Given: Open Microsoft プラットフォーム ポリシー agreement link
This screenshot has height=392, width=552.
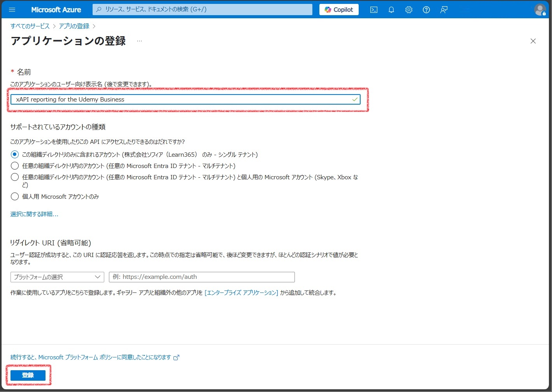Looking at the screenshot, I should [95, 357].
